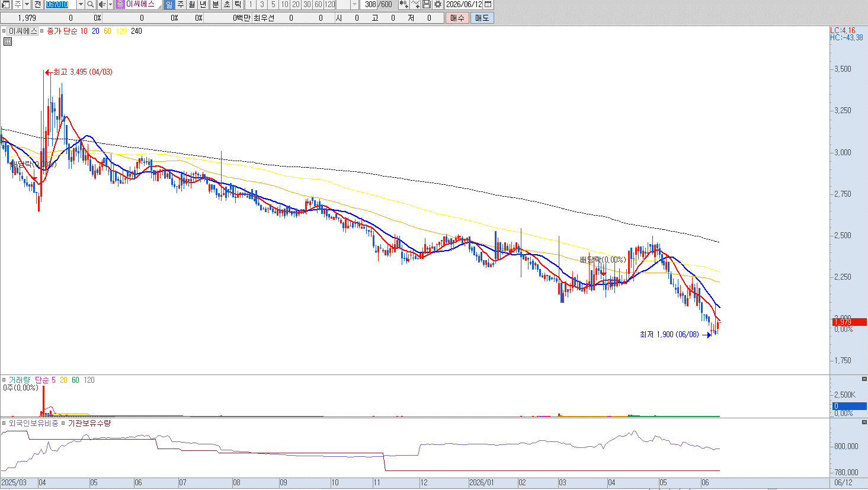Switch to monthly (월) chart period

(192, 4)
